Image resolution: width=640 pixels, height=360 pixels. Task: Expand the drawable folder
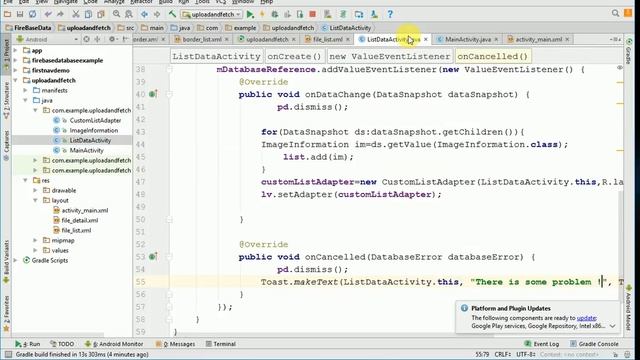(x=36, y=190)
